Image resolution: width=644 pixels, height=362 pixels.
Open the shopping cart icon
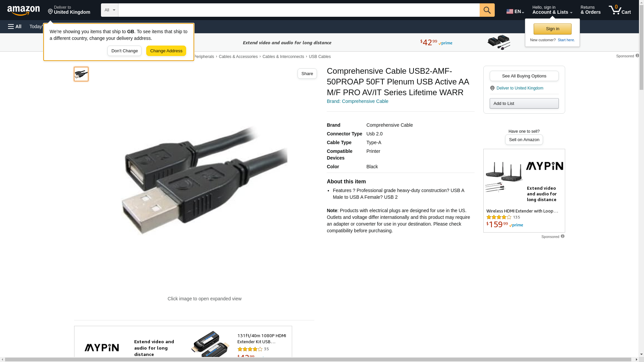tap(620, 10)
